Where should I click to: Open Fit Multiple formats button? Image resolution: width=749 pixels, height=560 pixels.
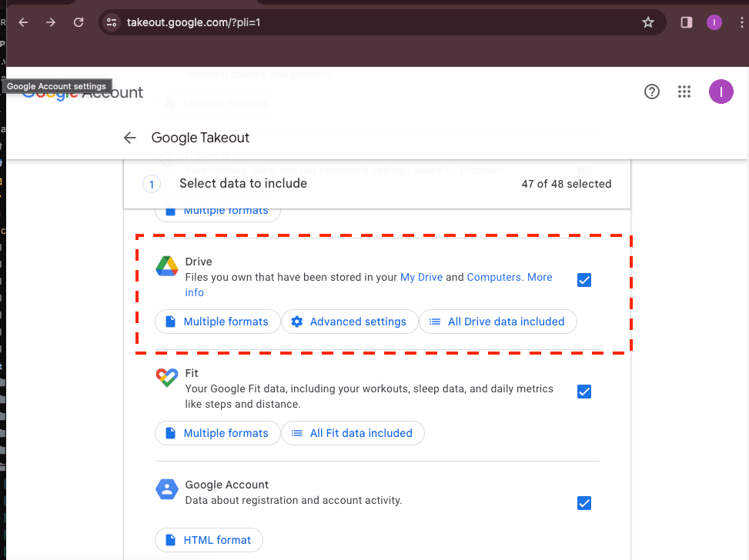[x=217, y=433]
